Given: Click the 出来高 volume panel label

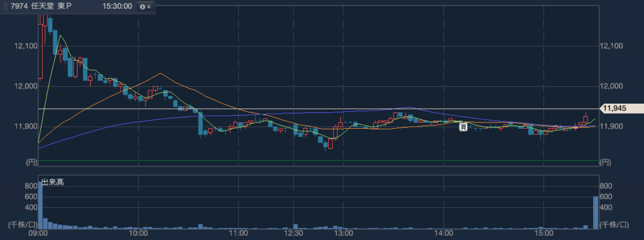Looking at the screenshot, I should coord(53,183).
